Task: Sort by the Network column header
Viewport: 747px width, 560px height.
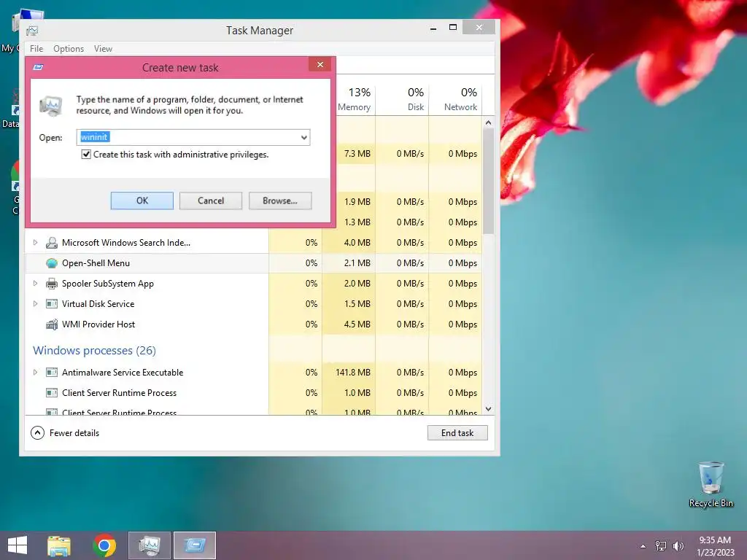Action: (455, 99)
